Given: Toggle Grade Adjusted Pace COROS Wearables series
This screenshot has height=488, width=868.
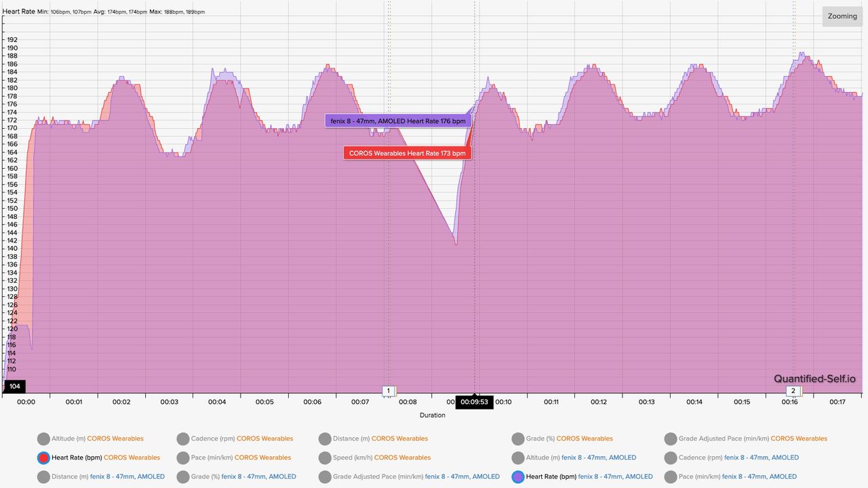Looking at the screenshot, I should [x=745, y=439].
